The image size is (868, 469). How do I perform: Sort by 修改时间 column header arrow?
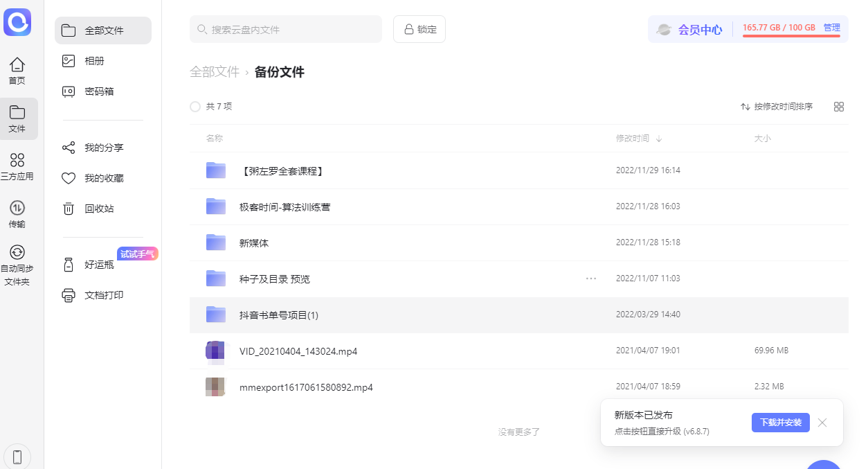click(659, 139)
